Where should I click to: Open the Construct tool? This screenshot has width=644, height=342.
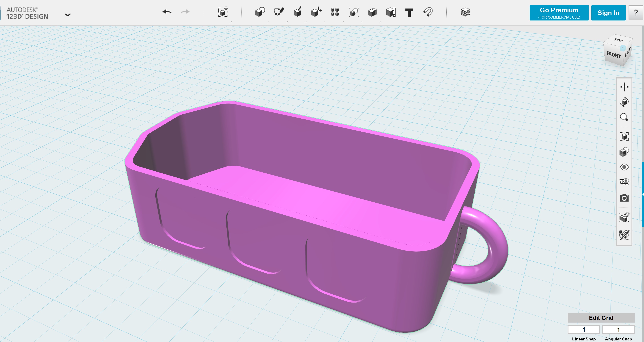coord(297,12)
